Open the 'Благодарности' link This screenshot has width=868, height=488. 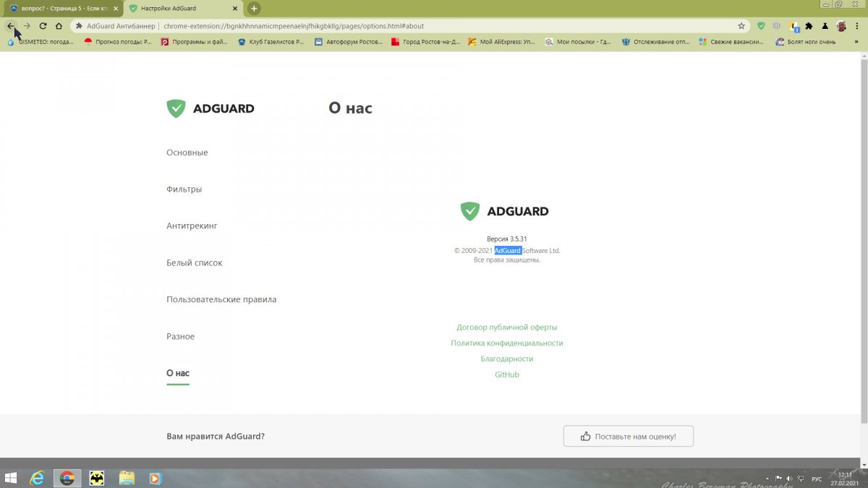(x=507, y=359)
